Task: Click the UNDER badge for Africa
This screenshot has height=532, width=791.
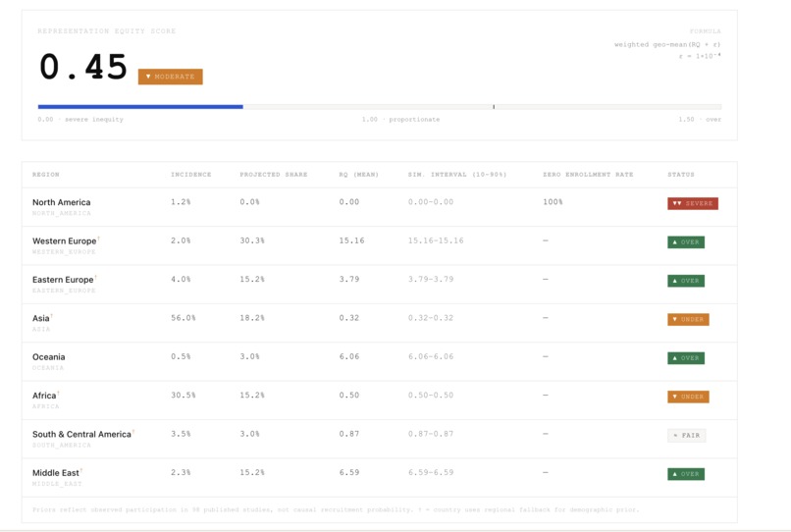Action: 688,397
